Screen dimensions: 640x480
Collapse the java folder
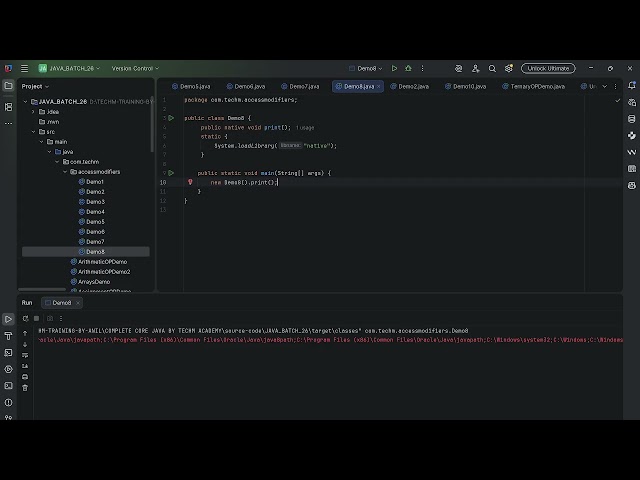pos(49,152)
